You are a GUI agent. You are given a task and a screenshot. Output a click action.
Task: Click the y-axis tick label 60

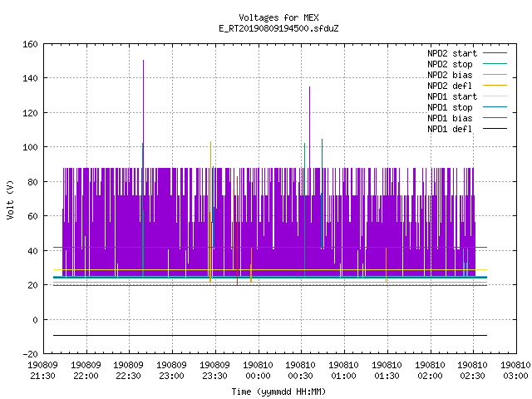click(32, 216)
